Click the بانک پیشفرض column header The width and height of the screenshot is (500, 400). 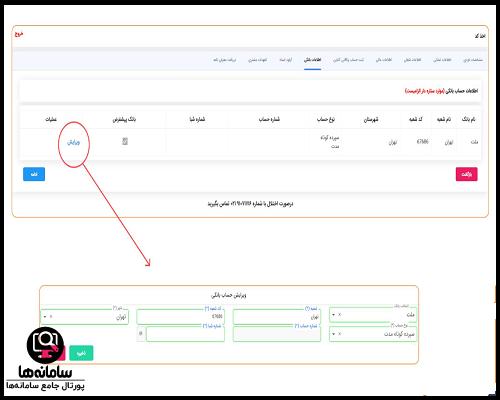124,119
